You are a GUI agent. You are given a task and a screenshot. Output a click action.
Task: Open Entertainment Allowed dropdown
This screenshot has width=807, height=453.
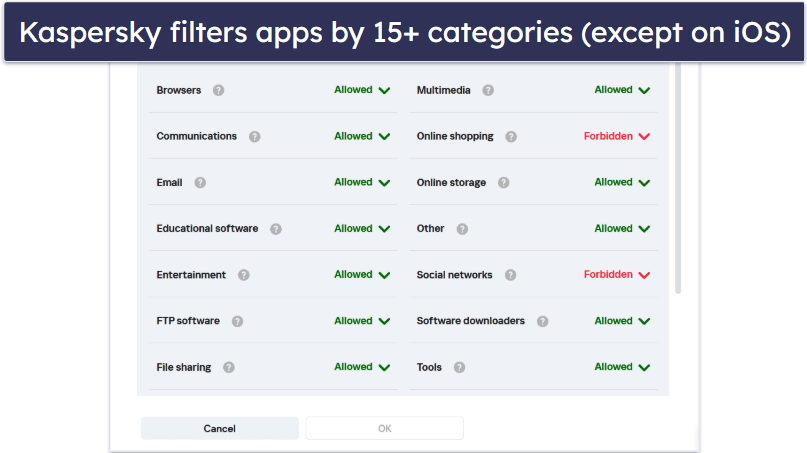click(x=362, y=274)
